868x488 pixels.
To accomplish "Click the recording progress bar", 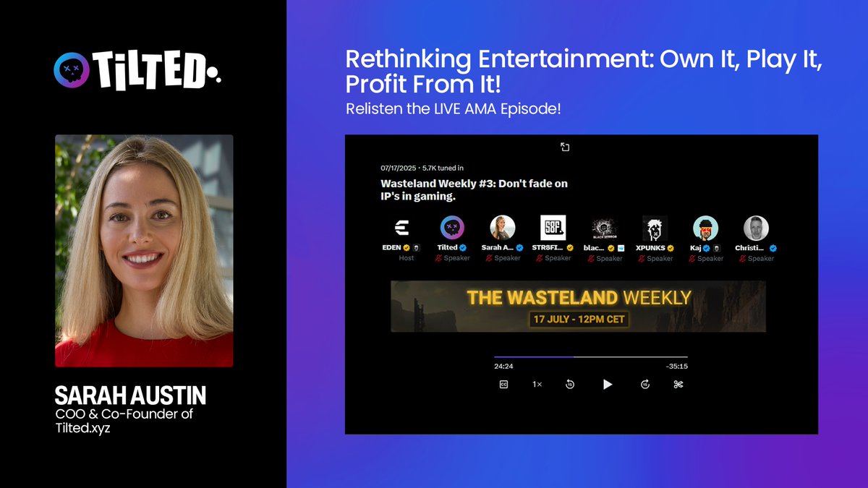I will (x=591, y=357).
